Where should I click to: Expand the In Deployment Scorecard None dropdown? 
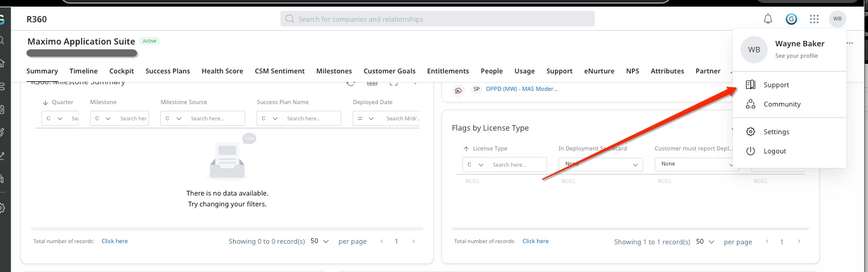click(x=601, y=164)
